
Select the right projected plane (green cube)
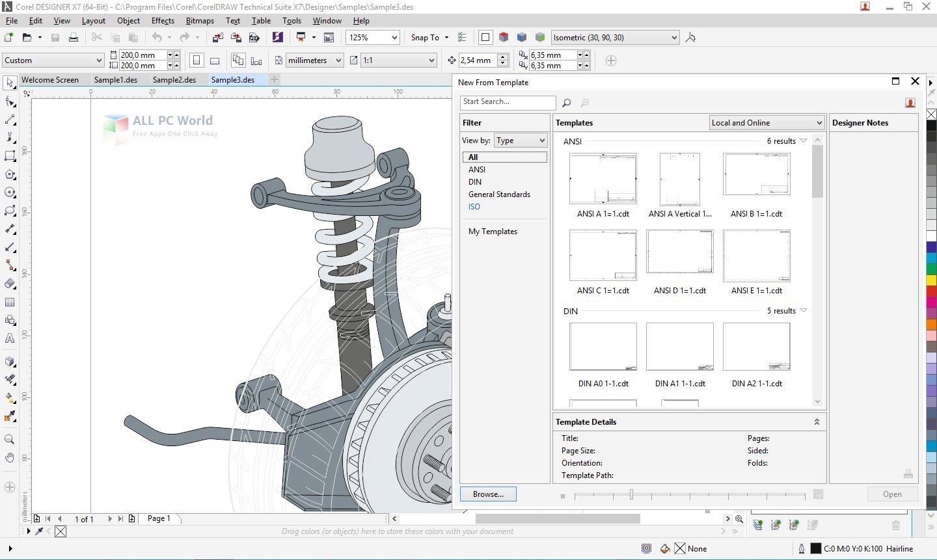(x=540, y=38)
